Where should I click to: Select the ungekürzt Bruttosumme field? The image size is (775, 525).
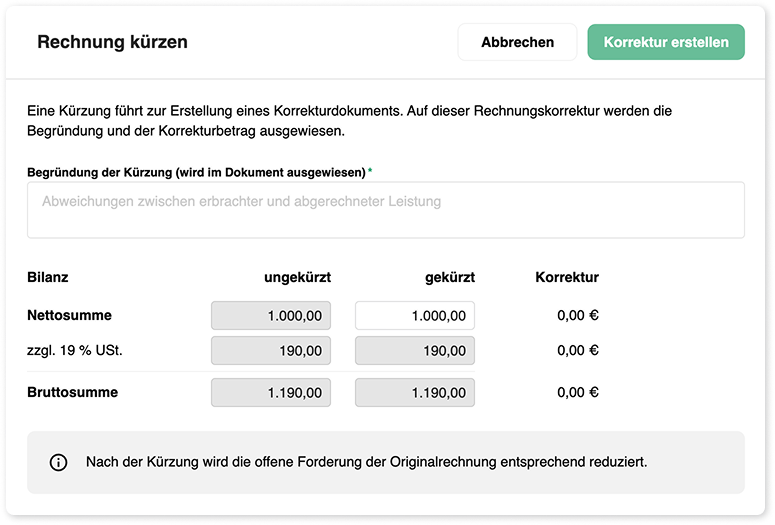pos(271,393)
